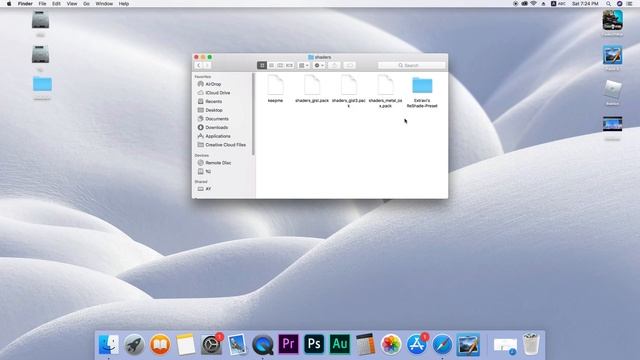Open the Help menu
Viewport: 640px width, 360px height.
pos(124,4)
